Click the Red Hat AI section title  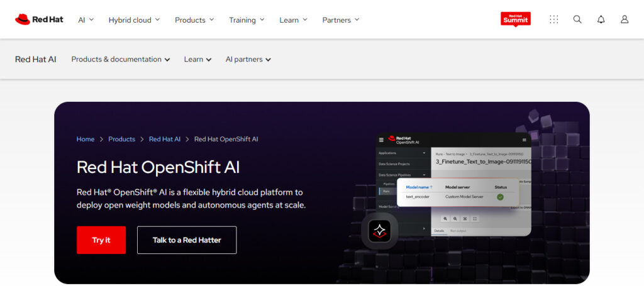[36, 59]
